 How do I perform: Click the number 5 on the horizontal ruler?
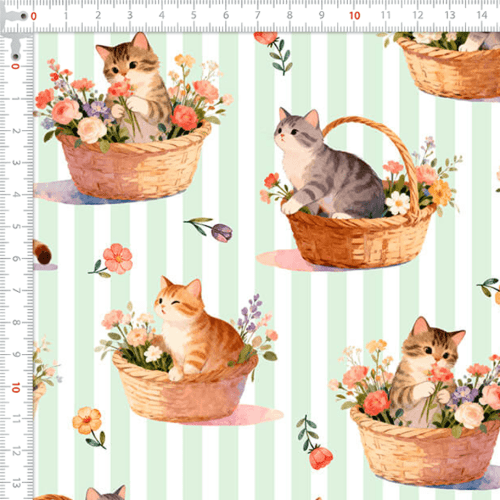click(x=194, y=15)
